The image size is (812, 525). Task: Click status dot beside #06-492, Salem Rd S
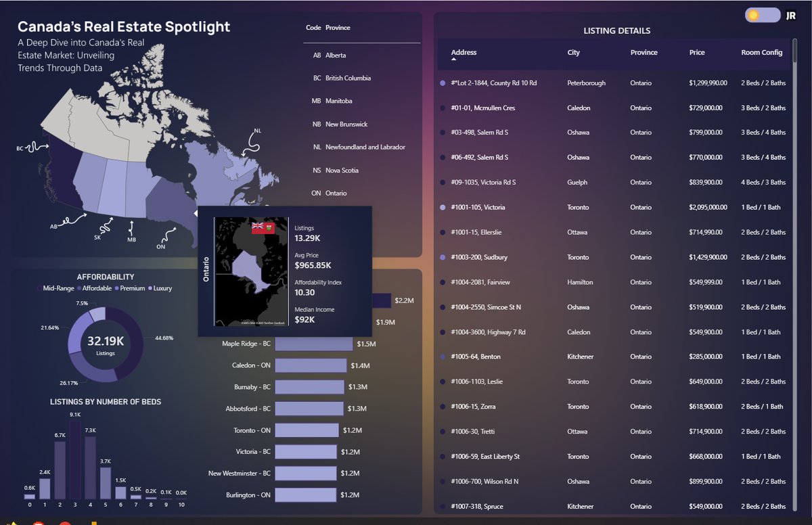click(443, 158)
